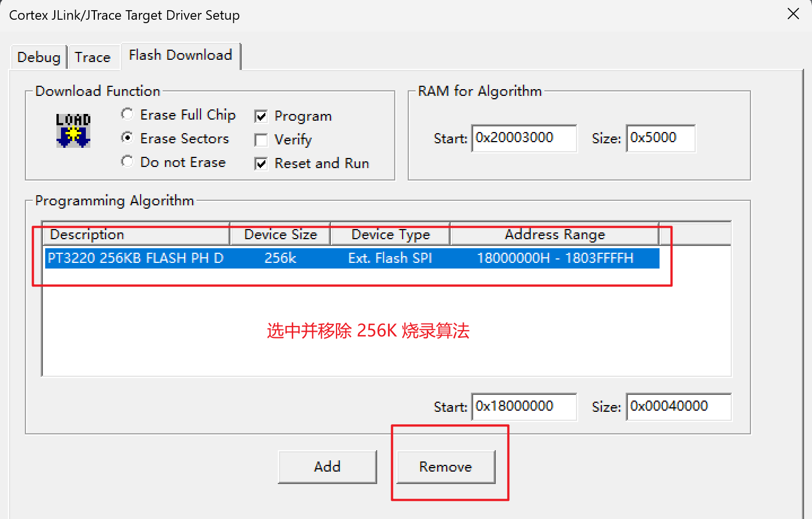The height and width of the screenshot is (519, 812).
Task: Select Erase Sectors option
Action: [126, 138]
